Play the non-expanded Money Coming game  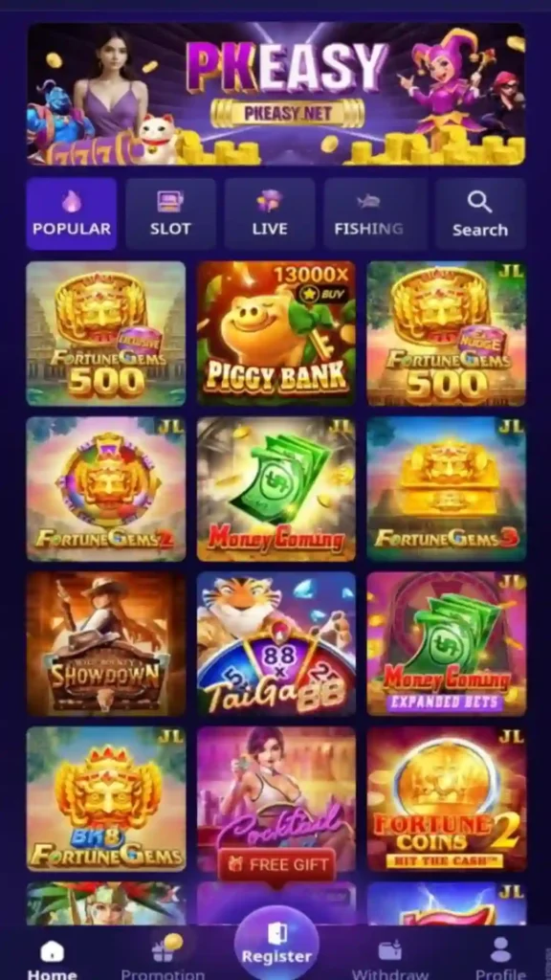pos(276,489)
